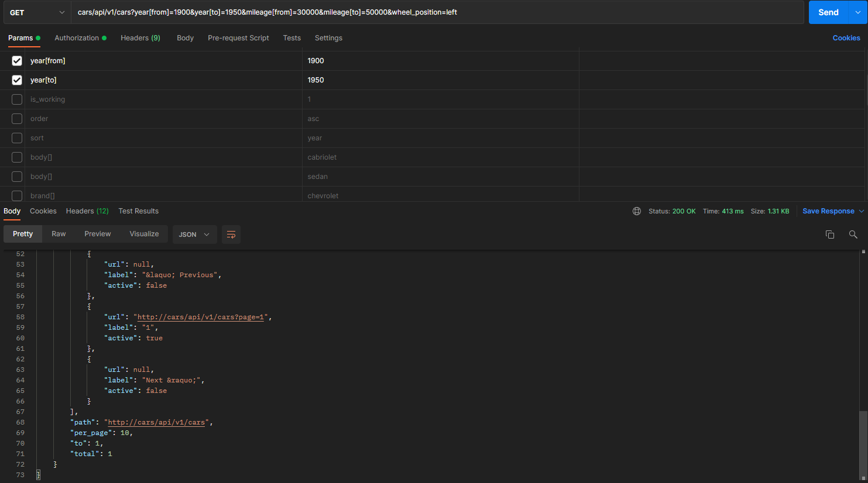
Task: Copy the response body with the copy icon
Action: point(829,234)
